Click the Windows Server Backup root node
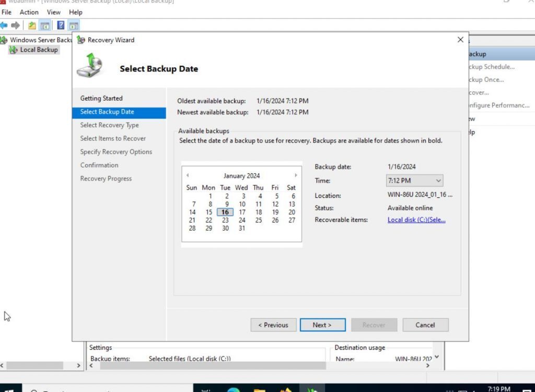Viewport: 535px width, 392px height. [x=37, y=40]
